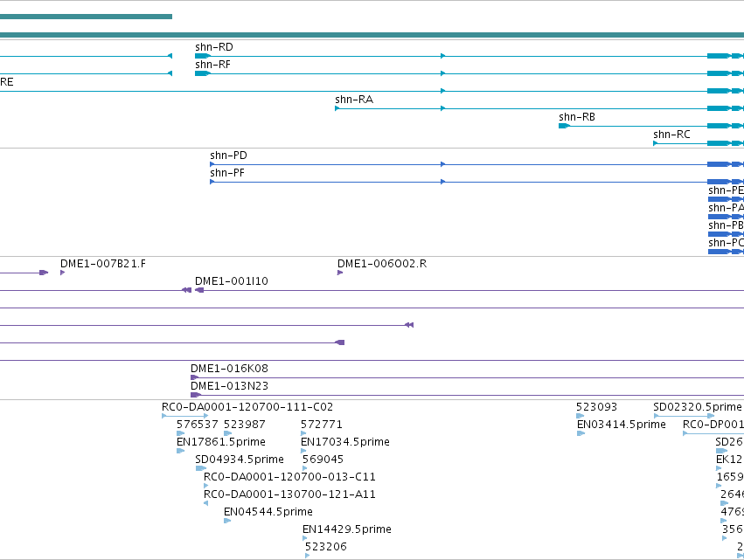744x560 pixels.
Task: Click the shn-RD first exon block
Action: click(x=203, y=56)
